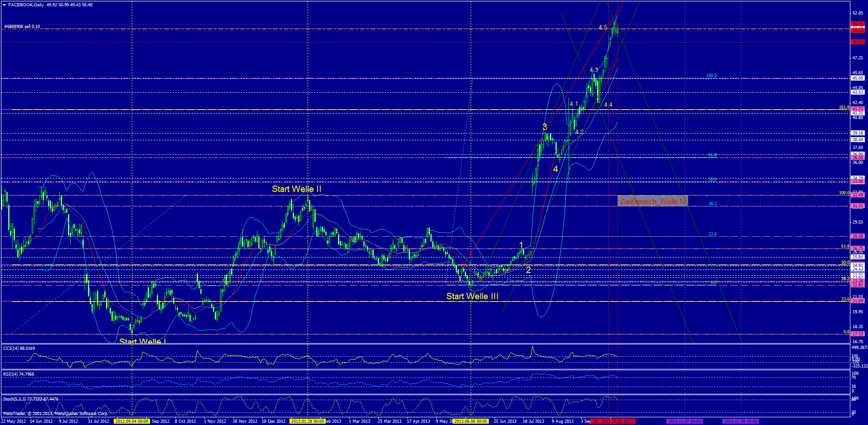Select the Start Welle III label
The width and height of the screenshot is (868, 425).
point(472,296)
